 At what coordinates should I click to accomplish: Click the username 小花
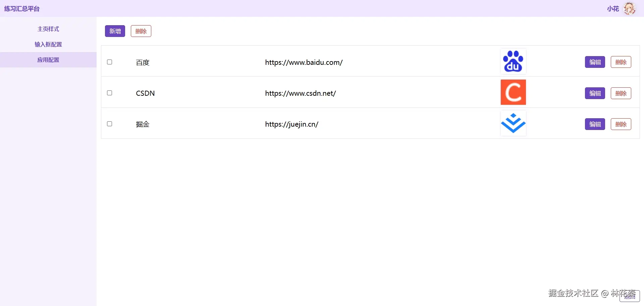pyautogui.click(x=613, y=9)
